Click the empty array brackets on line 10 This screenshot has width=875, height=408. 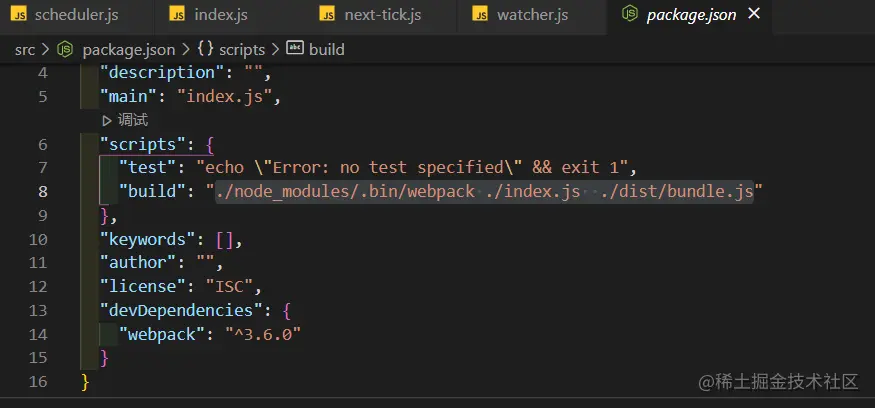225,239
